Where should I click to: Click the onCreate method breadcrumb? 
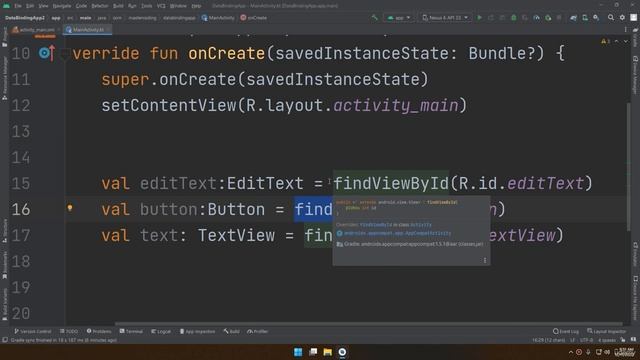253,18
